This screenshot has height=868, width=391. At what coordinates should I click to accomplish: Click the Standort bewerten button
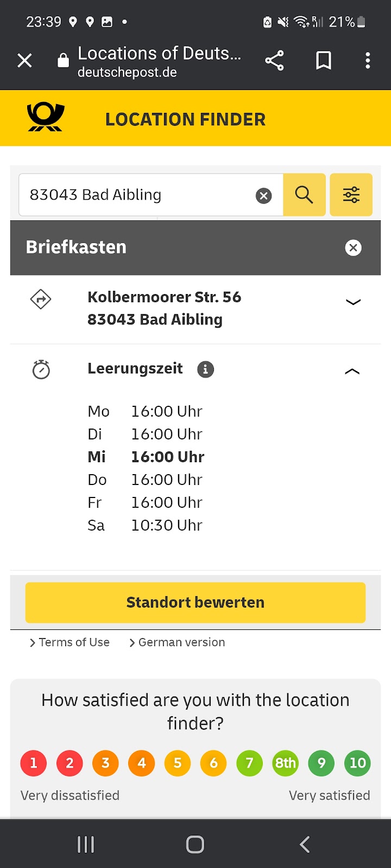(195, 603)
